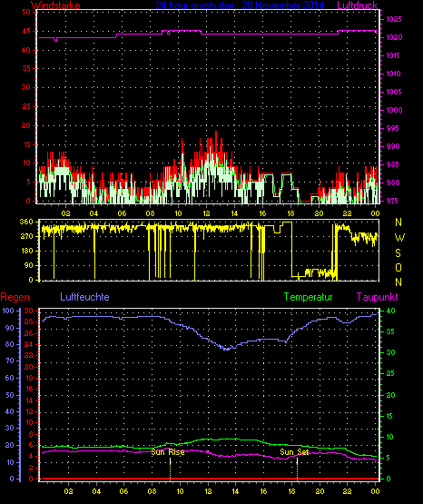Click the Sun Rise marker label
Viewport: 423px width, 504px height.
(x=168, y=452)
